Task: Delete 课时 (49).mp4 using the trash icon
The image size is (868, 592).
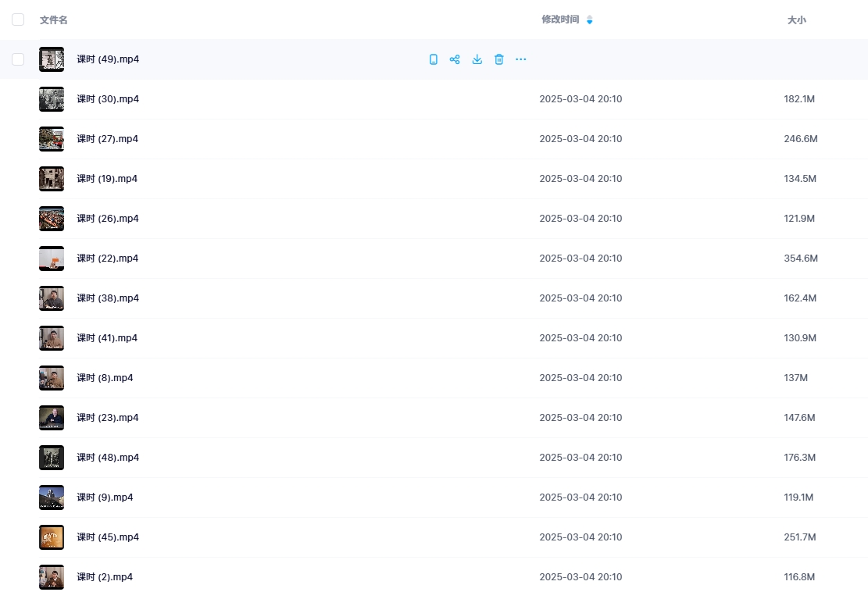Action: [x=498, y=59]
